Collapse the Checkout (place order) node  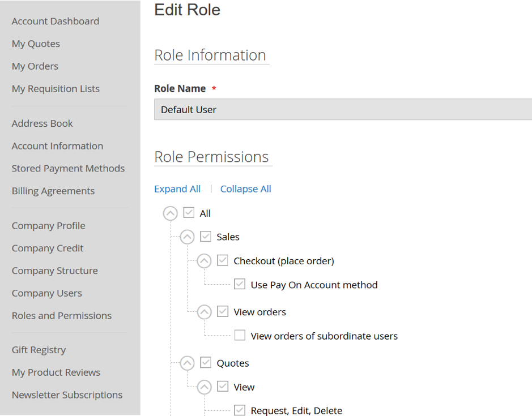coord(205,261)
